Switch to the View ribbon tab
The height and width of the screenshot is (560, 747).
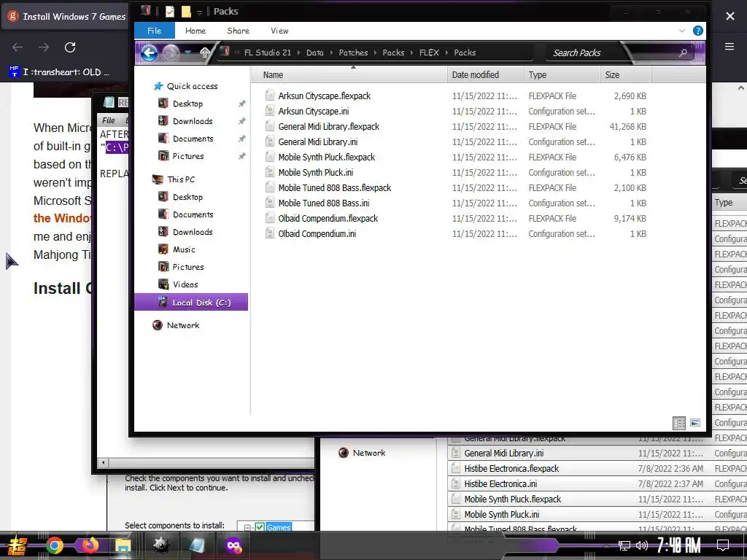279,31
